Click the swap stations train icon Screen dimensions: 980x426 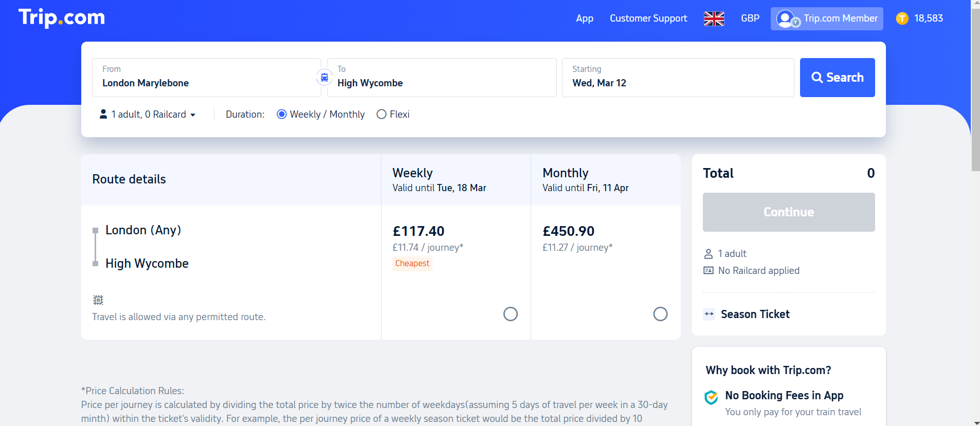click(x=324, y=78)
